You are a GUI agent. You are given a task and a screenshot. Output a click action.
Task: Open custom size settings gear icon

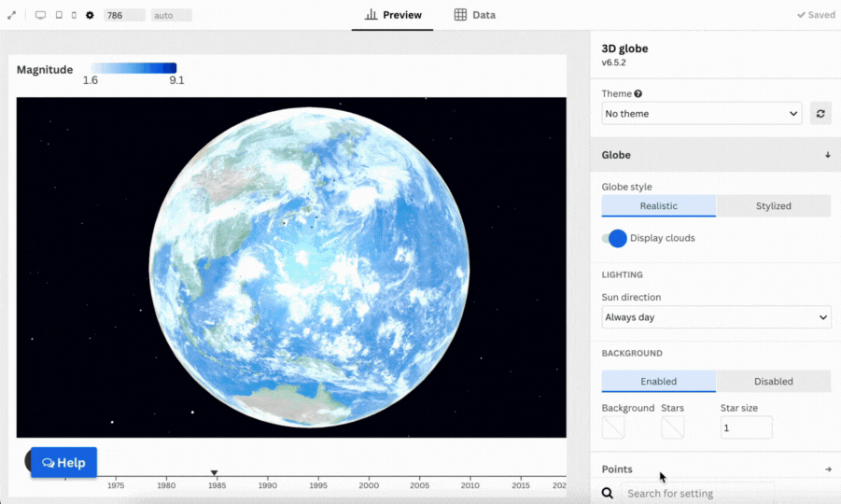90,15
